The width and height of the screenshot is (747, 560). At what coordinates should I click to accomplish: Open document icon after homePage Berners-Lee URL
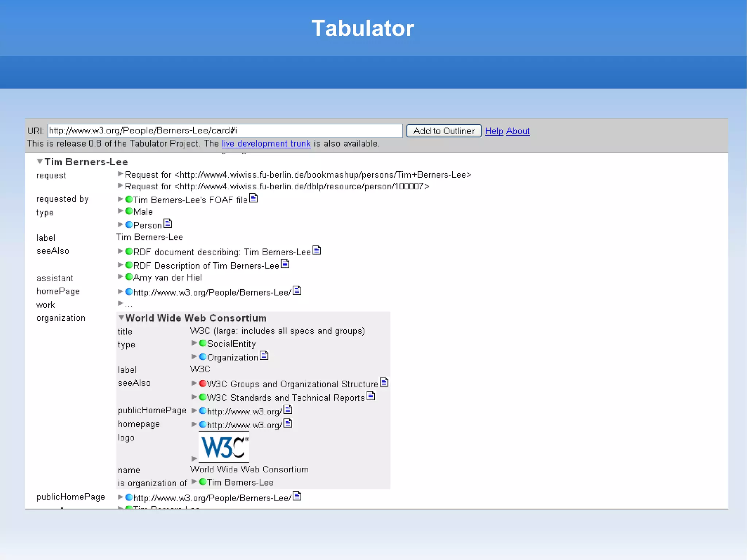coord(297,290)
